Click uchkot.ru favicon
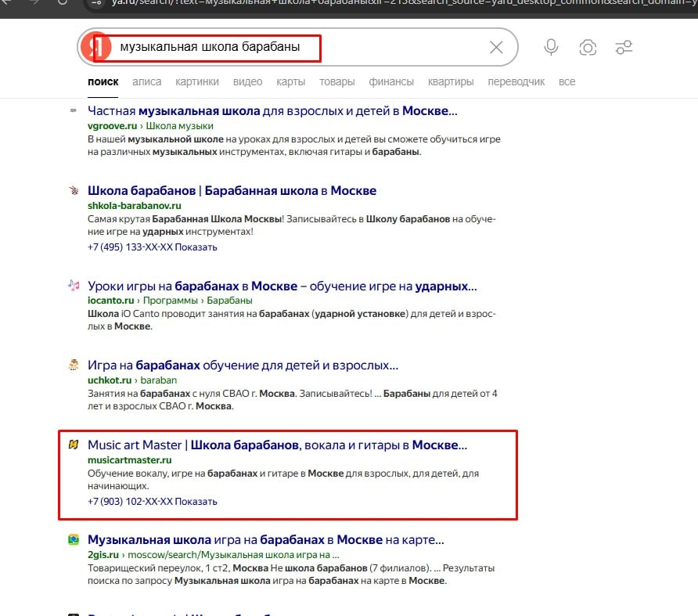The image size is (698, 616). click(74, 365)
